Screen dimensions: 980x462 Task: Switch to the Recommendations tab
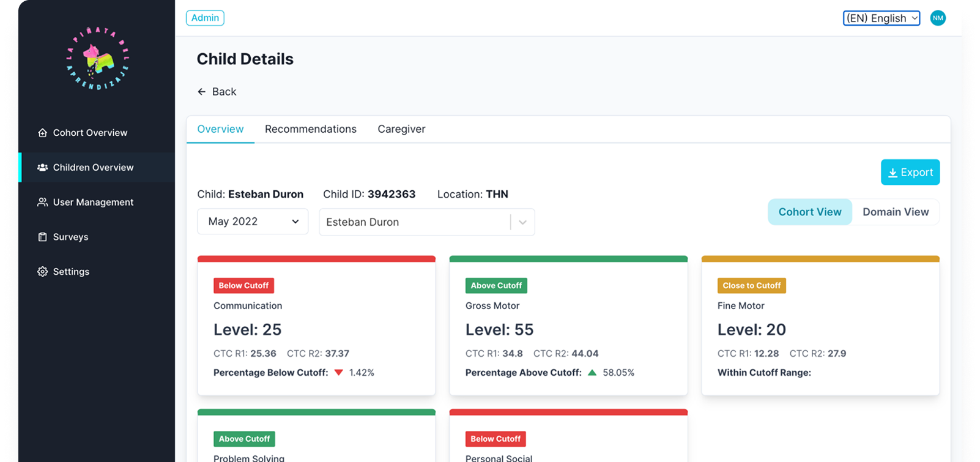(x=310, y=129)
